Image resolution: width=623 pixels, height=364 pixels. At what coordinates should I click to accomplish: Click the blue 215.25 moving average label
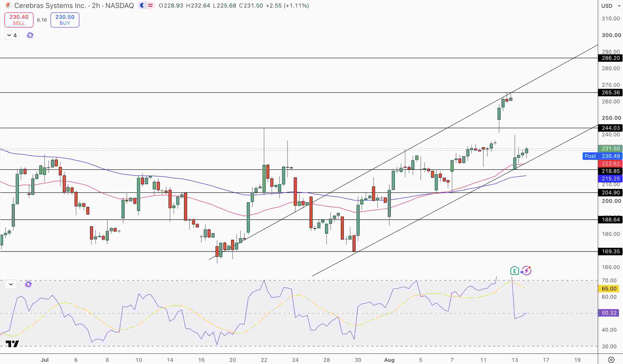point(610,178)
